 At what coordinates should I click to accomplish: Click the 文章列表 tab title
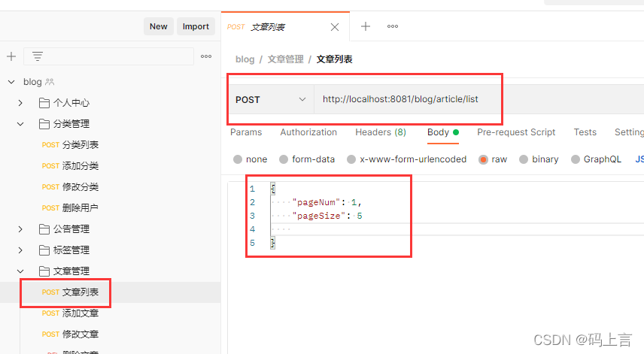tap(268, 27)
